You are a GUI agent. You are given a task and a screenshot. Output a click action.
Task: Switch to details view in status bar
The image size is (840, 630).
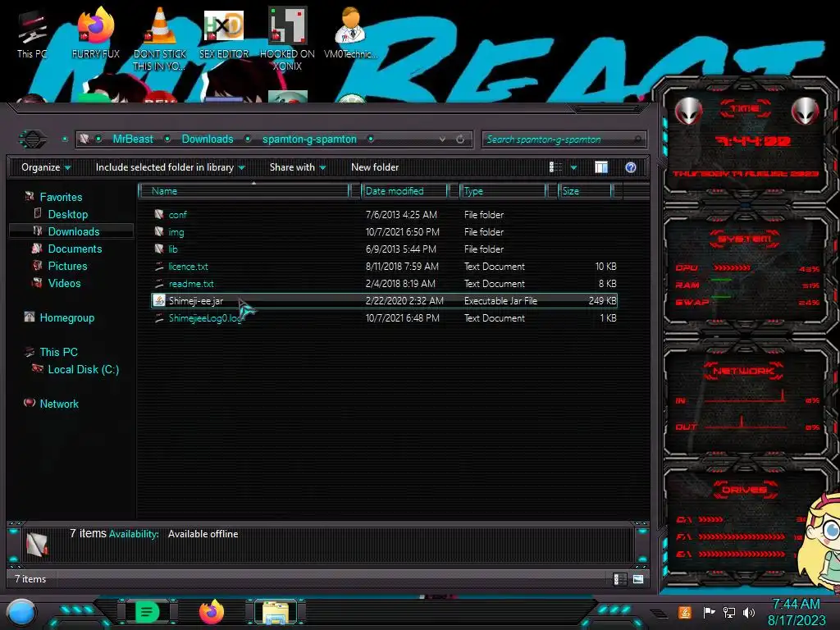coord(620,579)
